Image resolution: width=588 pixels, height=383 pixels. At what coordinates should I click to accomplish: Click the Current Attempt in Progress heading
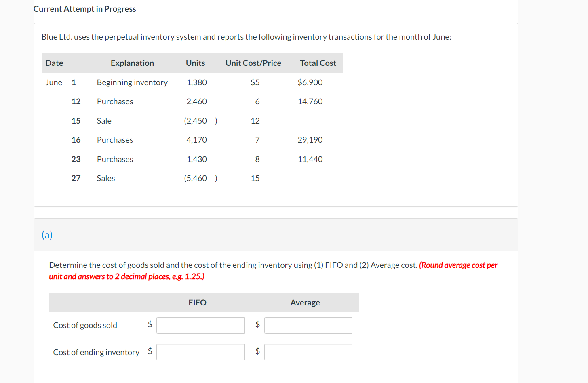click(x=84, y=8)
